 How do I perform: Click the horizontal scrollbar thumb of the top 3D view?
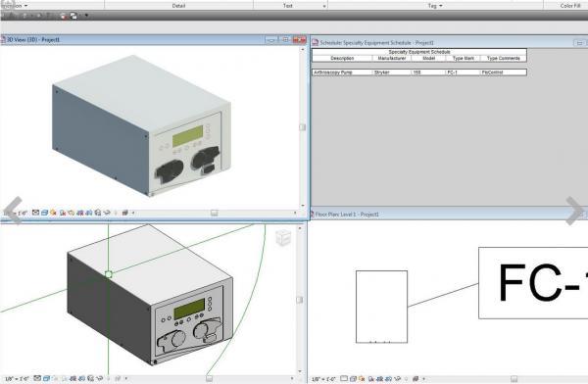[214, 213]
